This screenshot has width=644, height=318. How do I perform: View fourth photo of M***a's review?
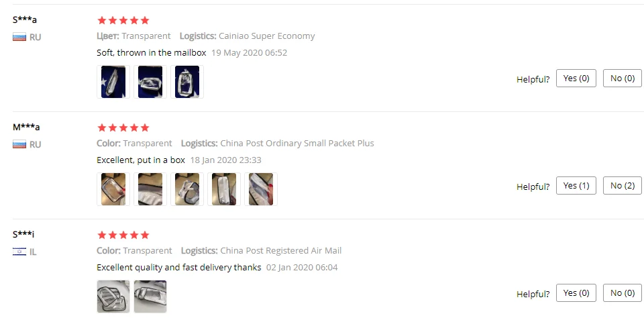tap(224, 189)
